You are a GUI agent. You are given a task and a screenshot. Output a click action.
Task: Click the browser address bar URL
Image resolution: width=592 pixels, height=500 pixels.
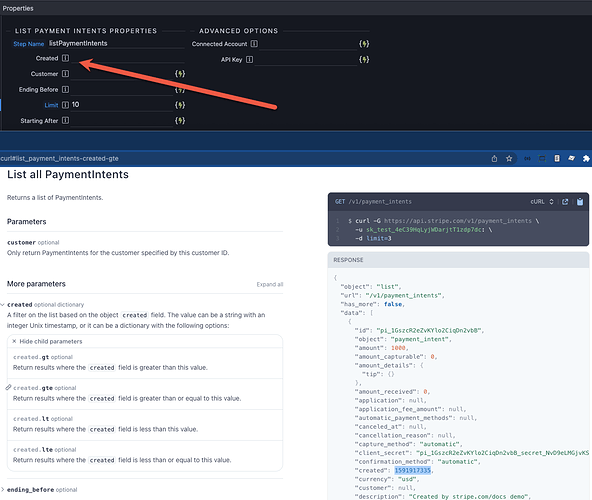click(x=59, y=159)
